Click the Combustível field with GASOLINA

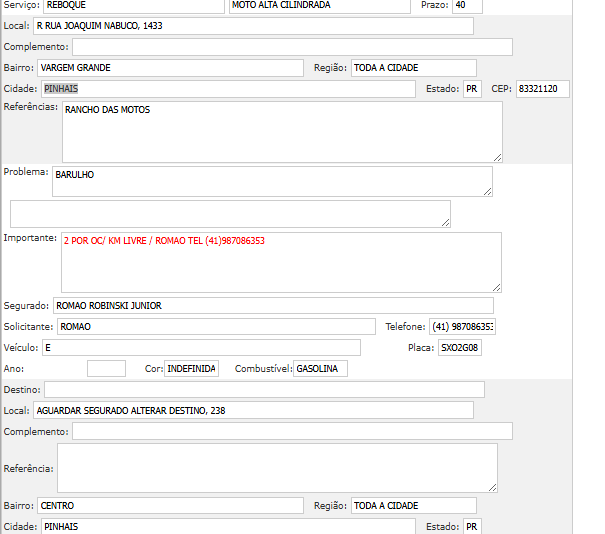coord(320,369)
